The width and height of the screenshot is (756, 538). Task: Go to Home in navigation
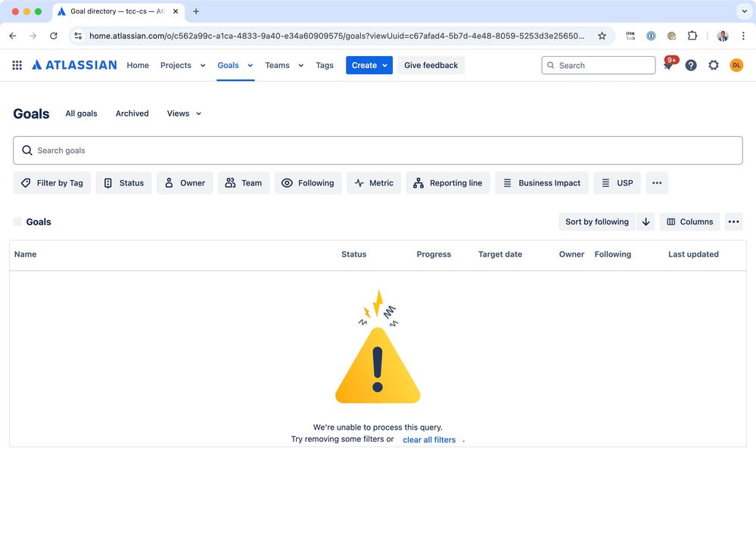[138, 65]
